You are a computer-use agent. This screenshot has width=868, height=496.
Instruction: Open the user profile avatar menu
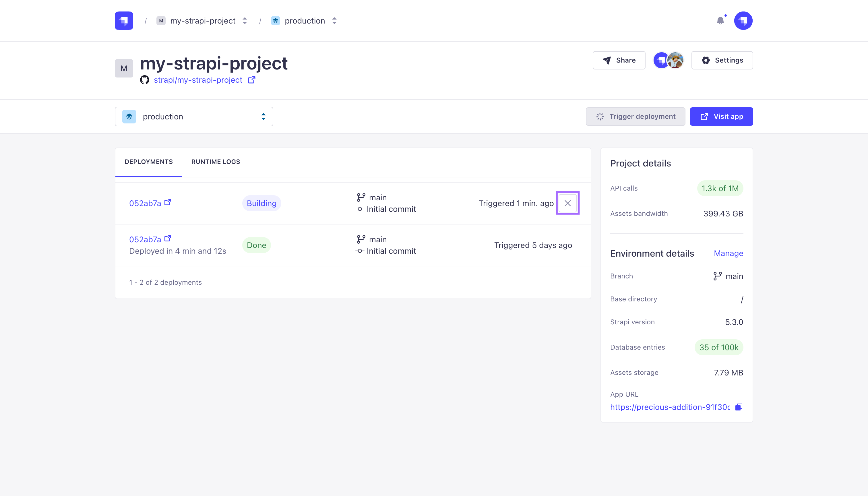point(743,21)
